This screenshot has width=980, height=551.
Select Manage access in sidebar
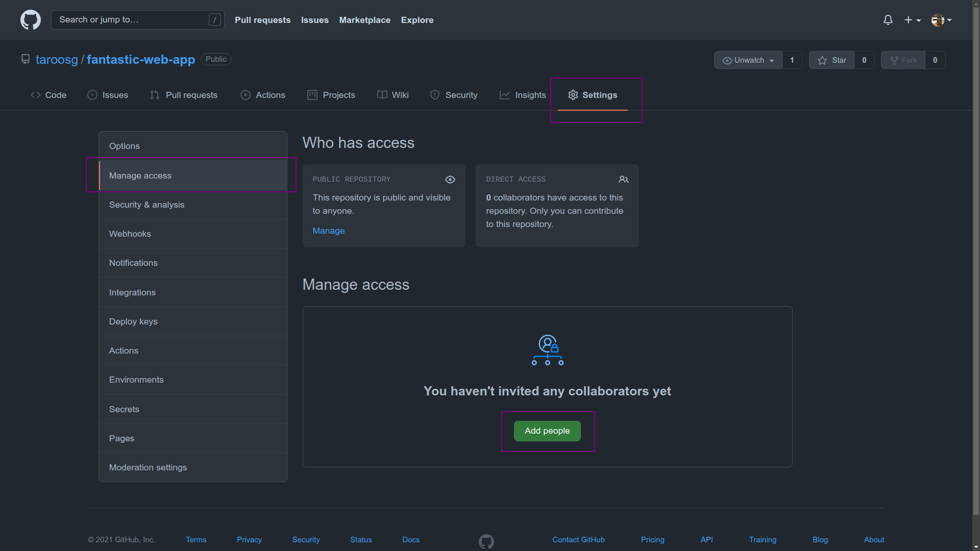click(x=193, y=176)
